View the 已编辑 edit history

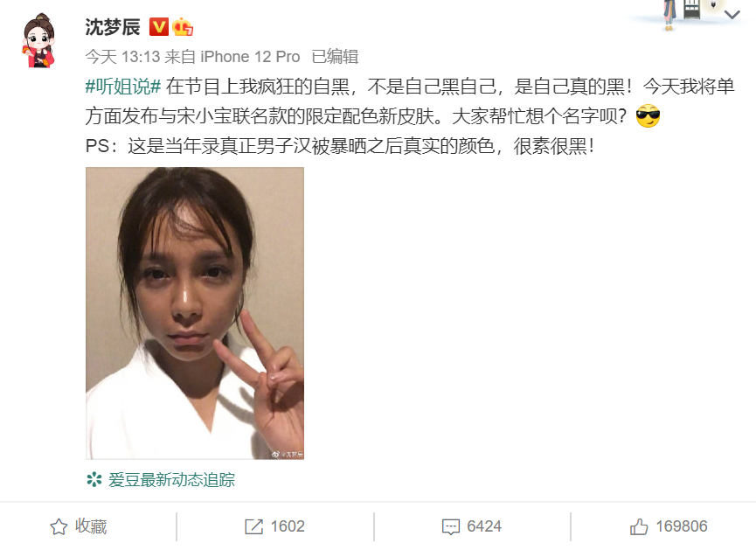click(x=335, y=57)
